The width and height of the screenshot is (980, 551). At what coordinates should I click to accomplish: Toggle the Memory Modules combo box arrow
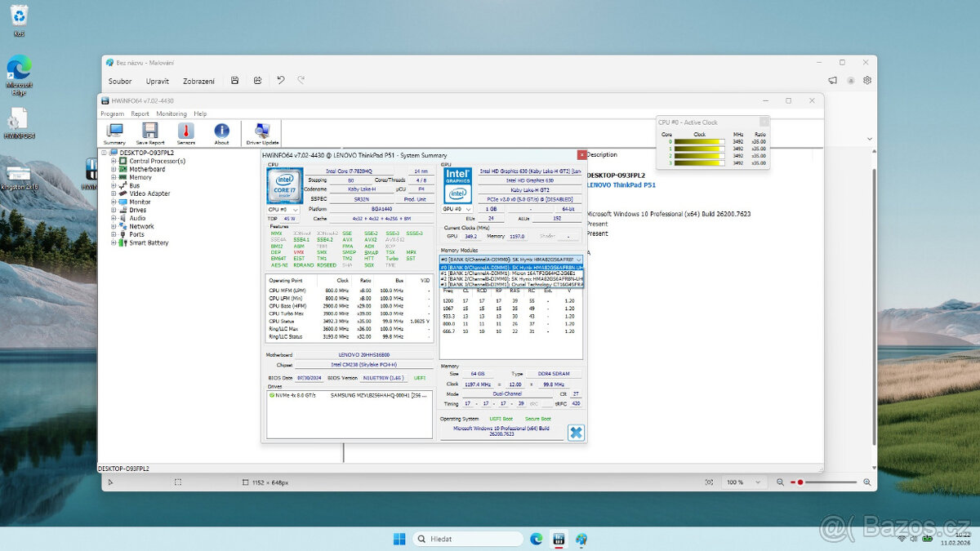pyautogui.click(x=578, y=259)
